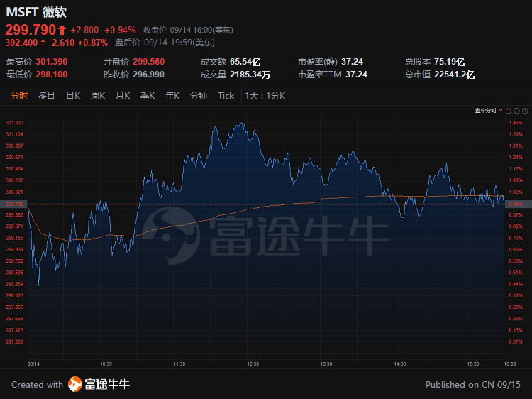The image size is (532, 399).
Task: Click the 301.320 price axis label
Action: [15, 123]
